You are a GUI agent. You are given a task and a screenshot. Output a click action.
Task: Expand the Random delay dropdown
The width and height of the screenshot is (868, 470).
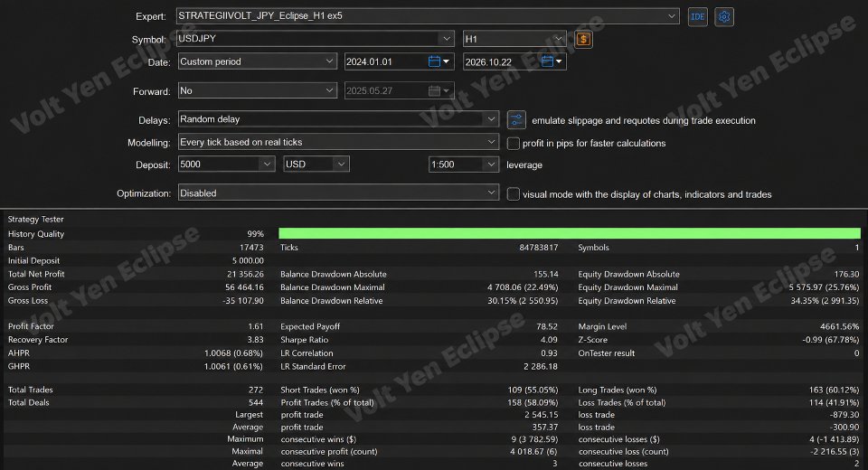[491, 119]
